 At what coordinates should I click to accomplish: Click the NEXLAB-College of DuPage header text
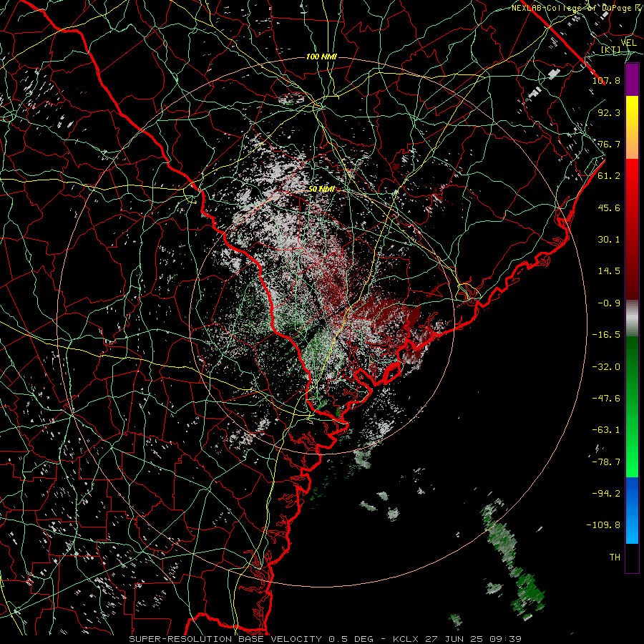coord(577,8)
